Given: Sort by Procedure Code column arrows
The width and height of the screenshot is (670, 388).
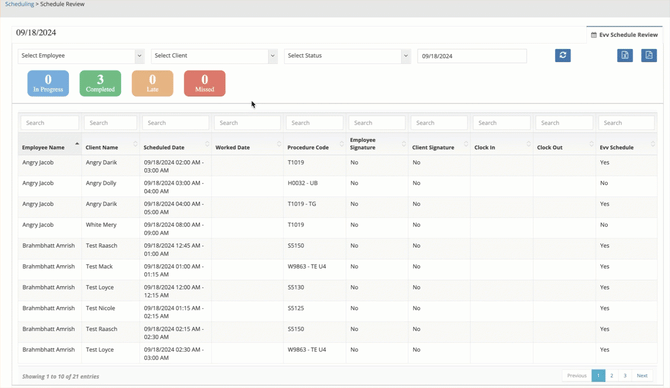Looking at the screenshot, I should 341,144.
